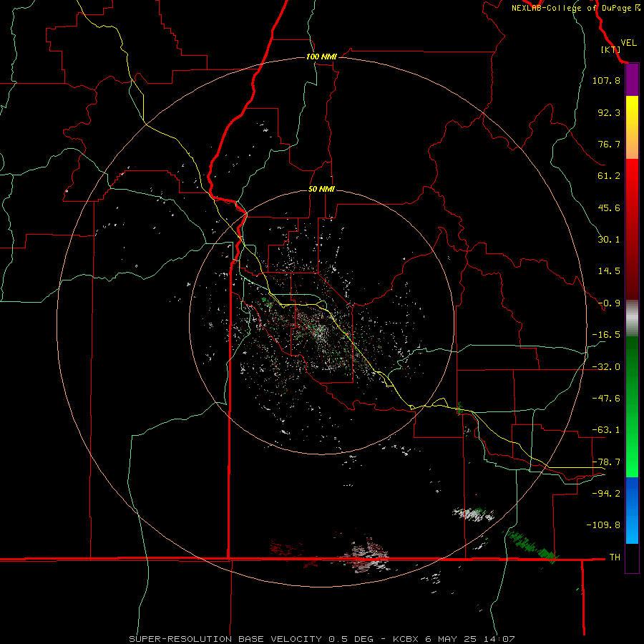Select the 92.3 scale value
This screenshot has width=644, height=644.
(x=609, y=112)
